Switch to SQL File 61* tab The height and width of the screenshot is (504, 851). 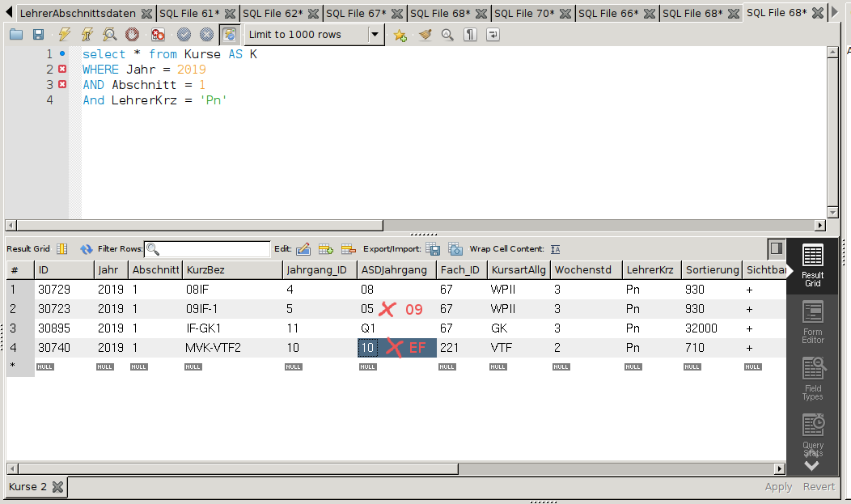click(189, 13)
